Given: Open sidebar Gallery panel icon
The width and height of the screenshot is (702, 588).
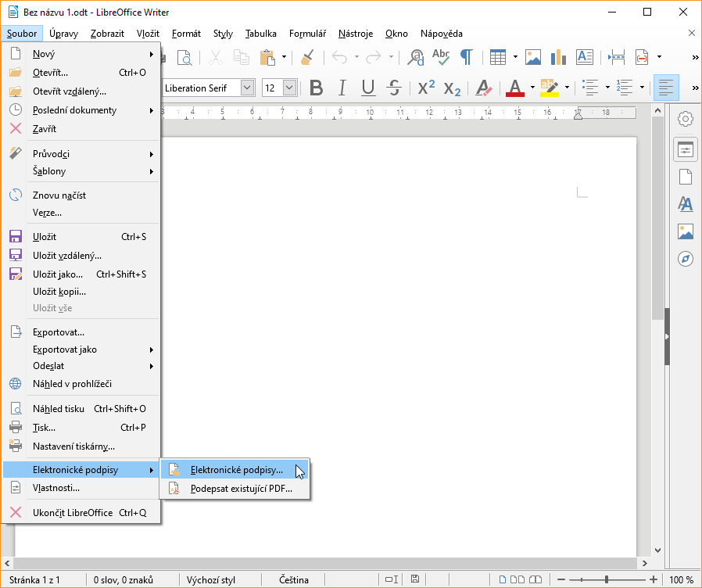Looking at the screenshot, I should click(685, 231).
